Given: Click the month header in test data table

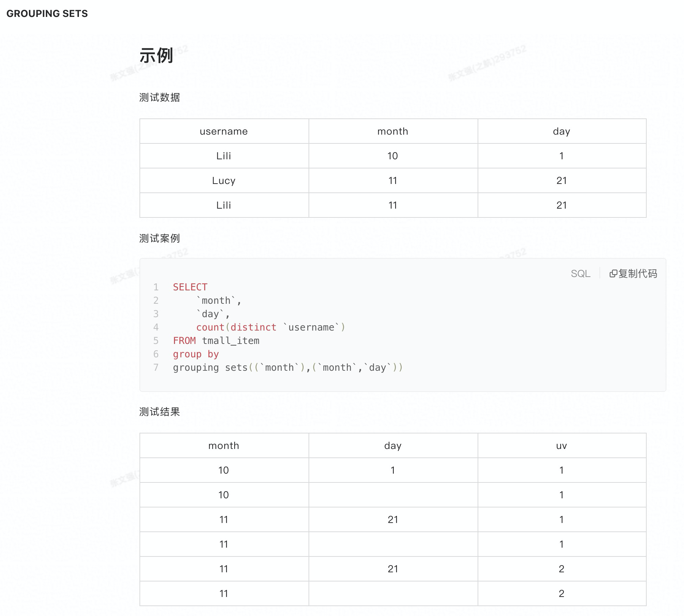Looking at the screenshot, I should pos(393,131).
